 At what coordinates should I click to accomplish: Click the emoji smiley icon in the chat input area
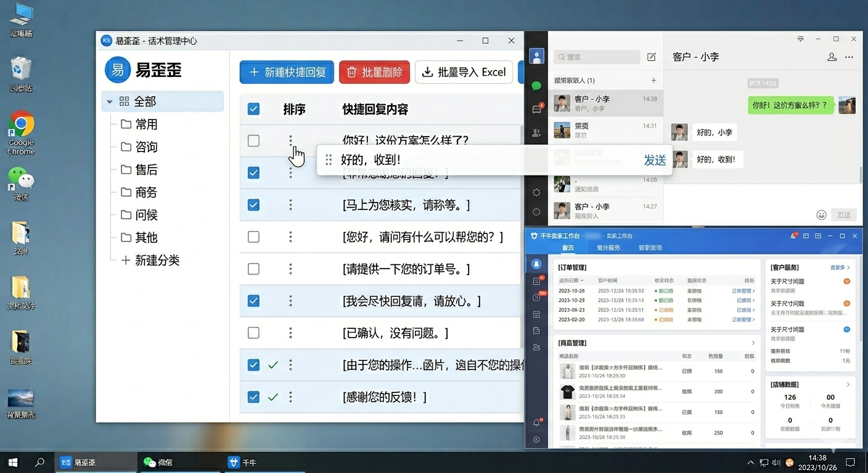(x=821, y=215)
